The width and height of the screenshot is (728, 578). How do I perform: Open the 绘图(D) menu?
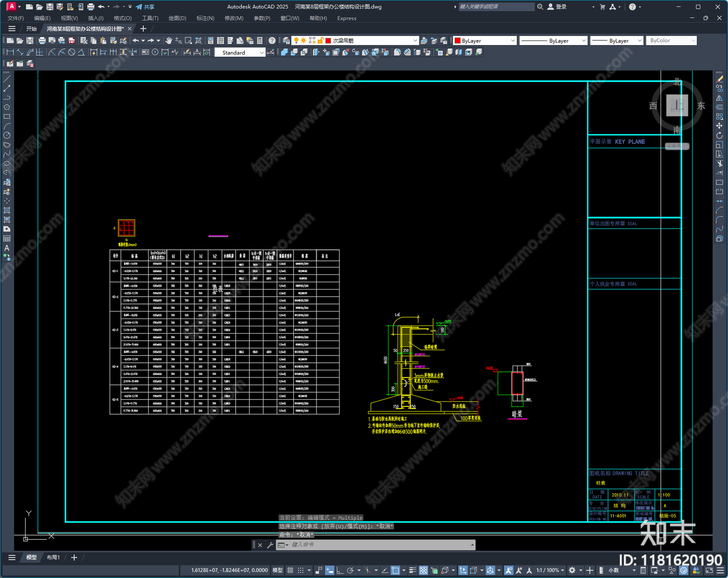[x=177, y=18]
